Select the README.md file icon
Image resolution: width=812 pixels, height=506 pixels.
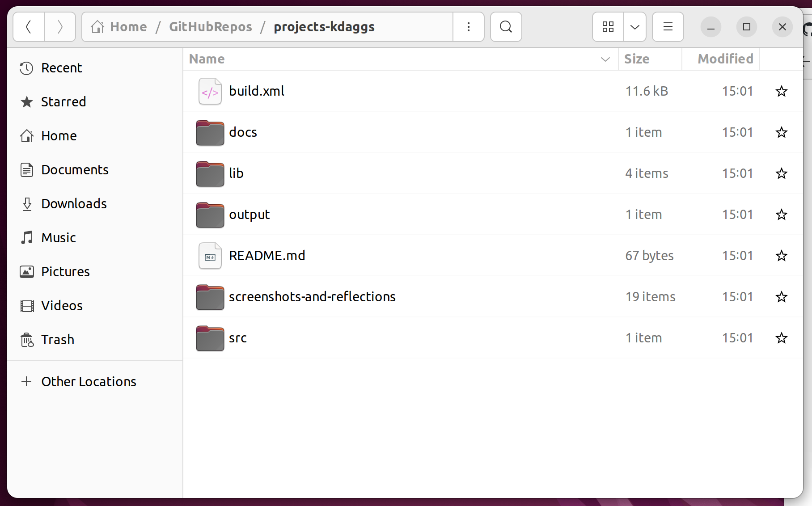click(210, 256)
